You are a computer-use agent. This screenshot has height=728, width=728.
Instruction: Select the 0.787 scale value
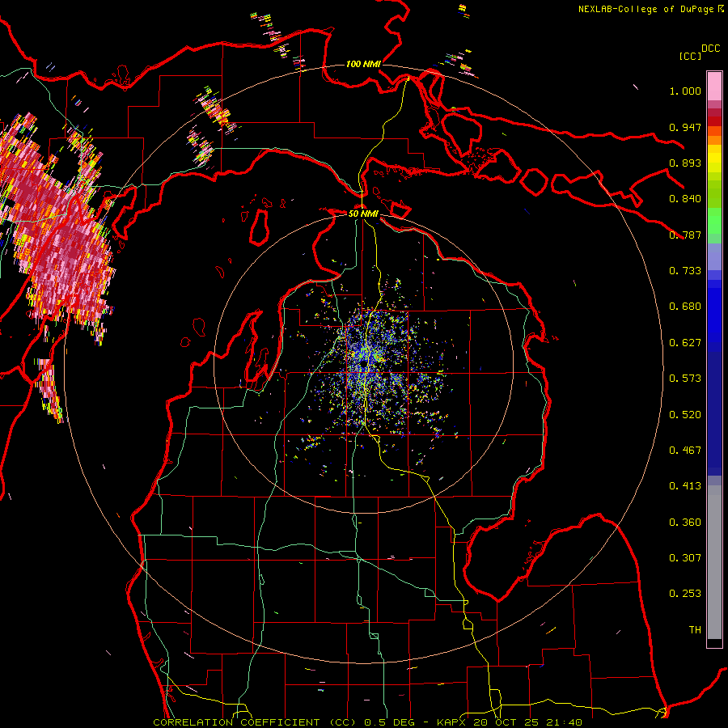(685, 235)
